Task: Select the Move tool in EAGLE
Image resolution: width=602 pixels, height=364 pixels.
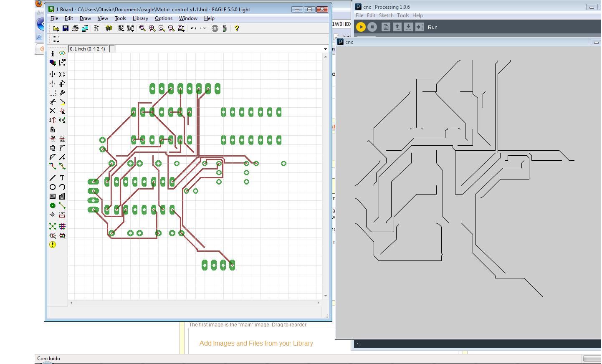Action: coord(53,74)
